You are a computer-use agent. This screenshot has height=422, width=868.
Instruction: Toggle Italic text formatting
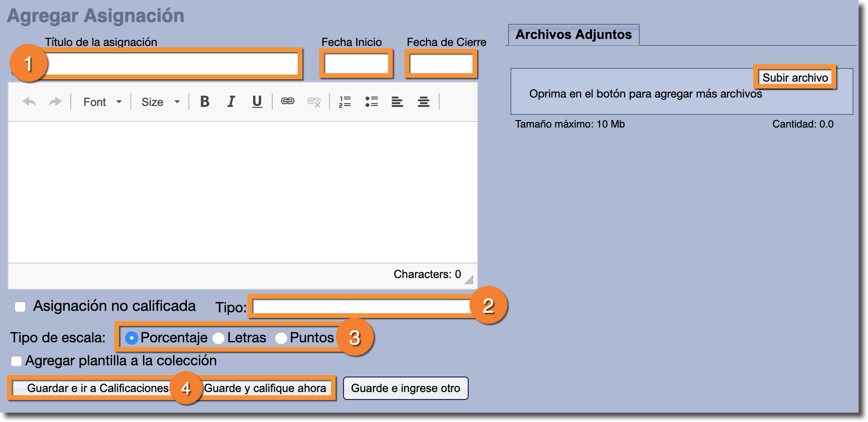click(231, 102)
